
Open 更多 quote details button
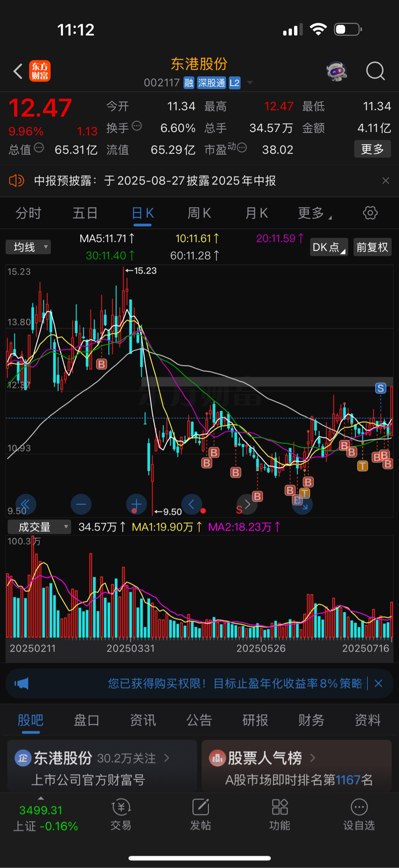(x=373, y=149)
